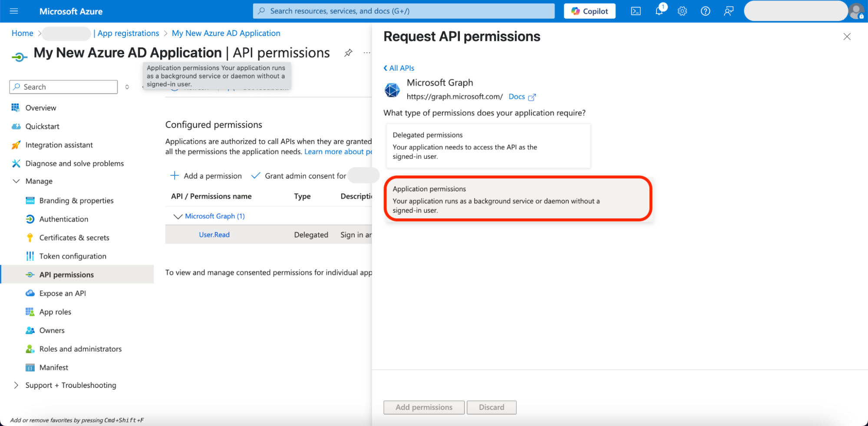This screenshot has width=868, height=426.
Task: Choose Delegated permissions card
Action: pyautogui.click(x=488, y=146)
